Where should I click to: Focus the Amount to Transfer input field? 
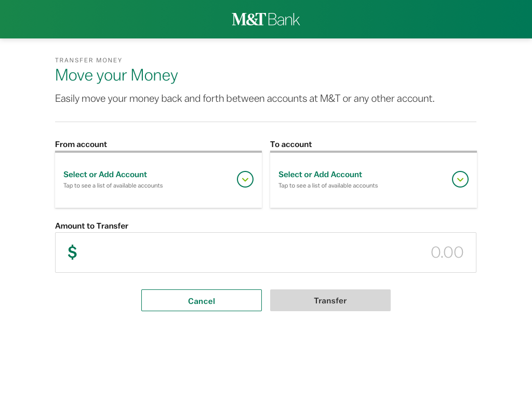249,252
